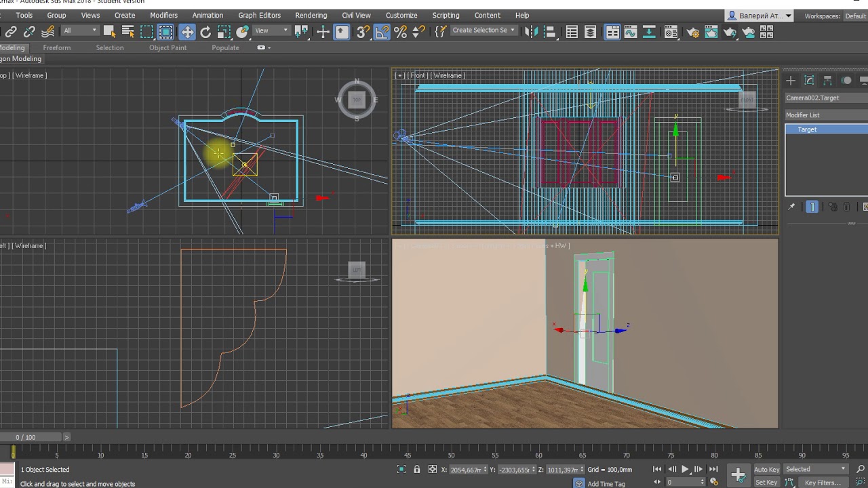The image size is (868, 488).
Task: Click Select and Manipulate icon
Action: pyautogui.click(x=323, y=32)
